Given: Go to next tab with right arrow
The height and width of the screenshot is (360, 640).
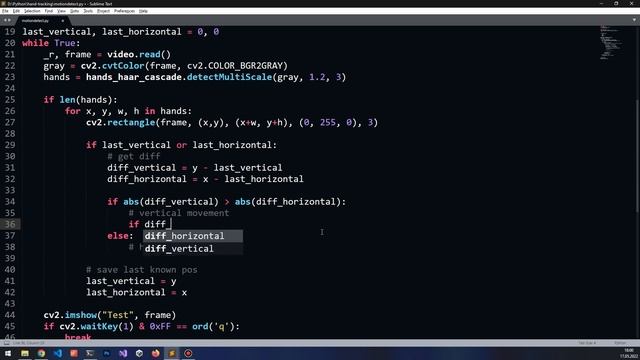Looking at the screenshot, I should (x=9, y=20).
